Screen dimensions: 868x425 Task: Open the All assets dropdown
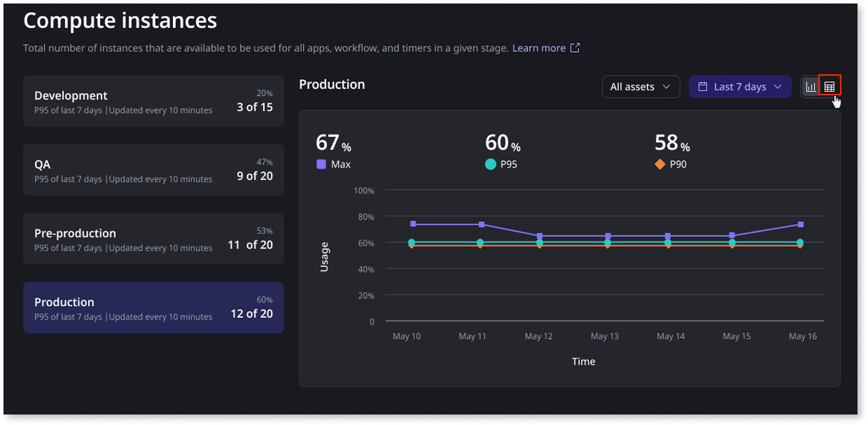click(640, 87)
